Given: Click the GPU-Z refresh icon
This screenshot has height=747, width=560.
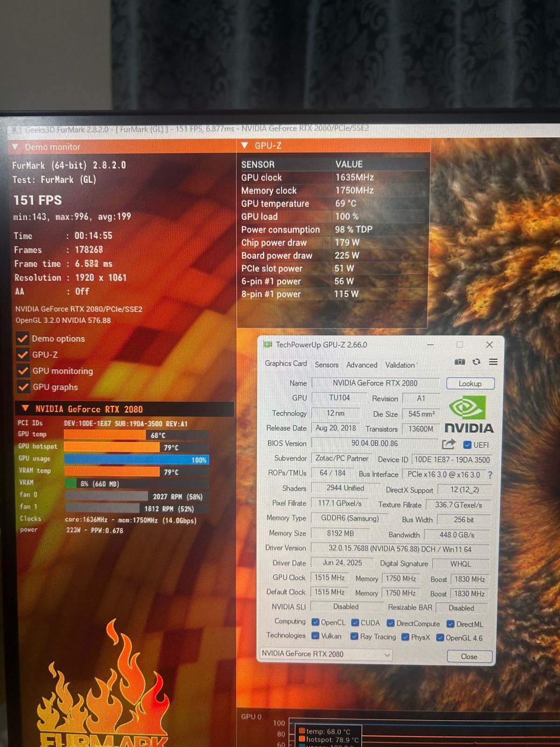Looking at the screenshot, I should click(476, 362).
